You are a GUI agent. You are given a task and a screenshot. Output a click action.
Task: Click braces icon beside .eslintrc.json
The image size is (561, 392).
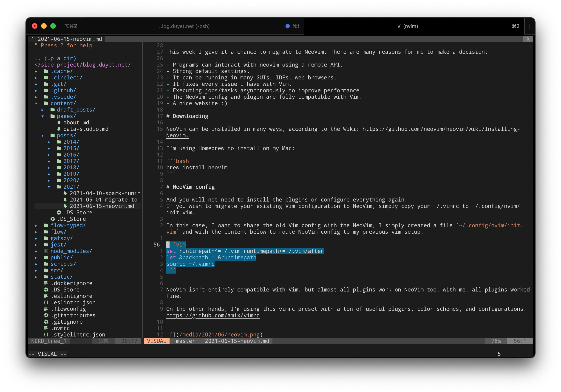46,302
